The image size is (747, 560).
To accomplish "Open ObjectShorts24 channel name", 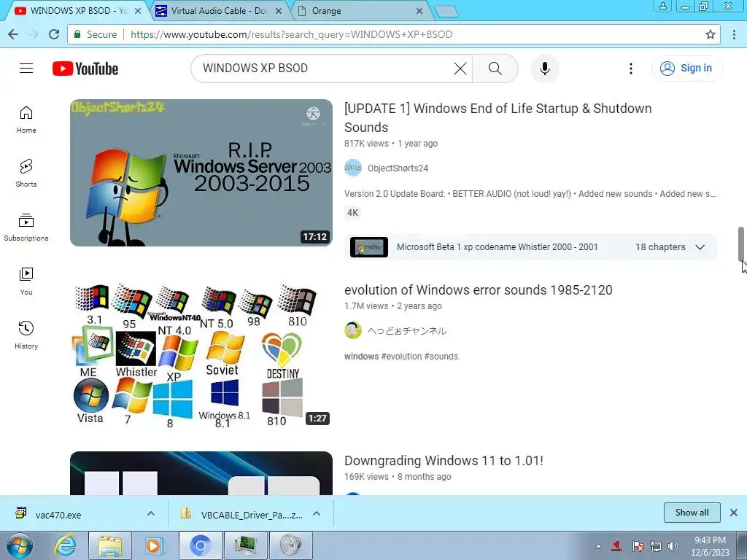I will 398,168.
